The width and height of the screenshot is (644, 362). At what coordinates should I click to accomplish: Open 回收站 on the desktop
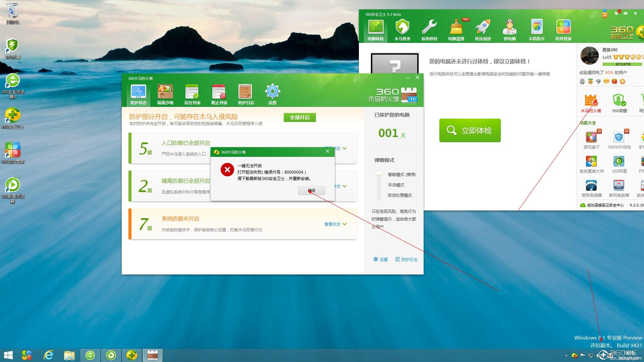13,14
